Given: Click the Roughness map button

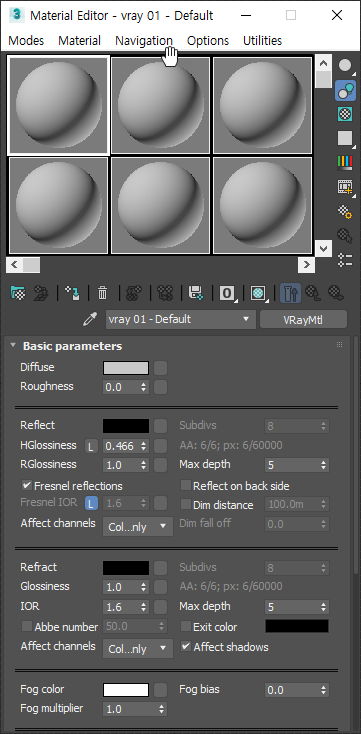Looking at the screenshot, I should (x=161, y=387).
